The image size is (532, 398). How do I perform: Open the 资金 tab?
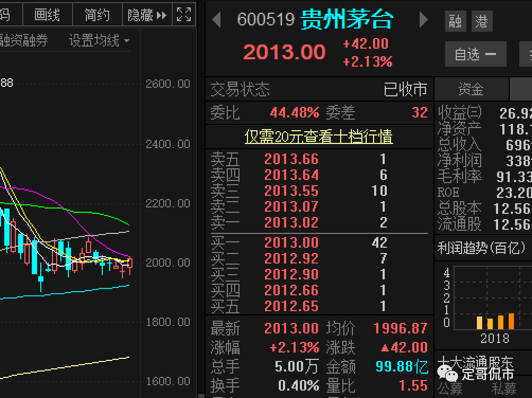(471, 89)
